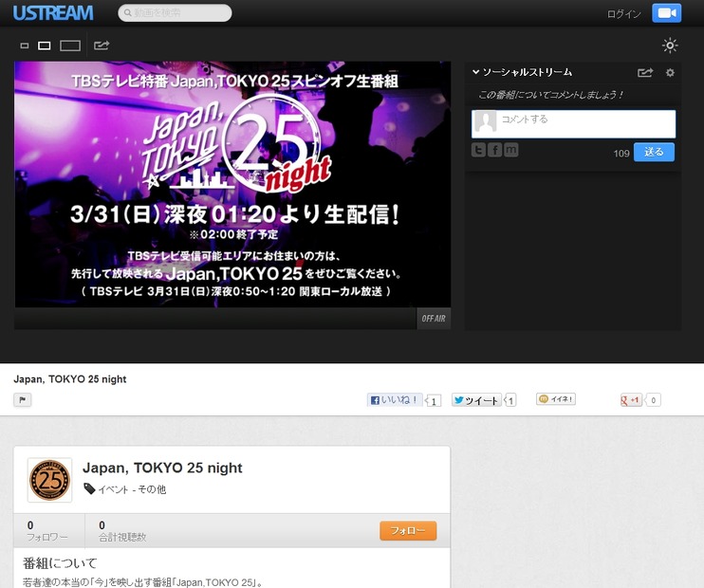Share the channel via toolbar share icon
The image size is (704, 588).
pos(102,46)
